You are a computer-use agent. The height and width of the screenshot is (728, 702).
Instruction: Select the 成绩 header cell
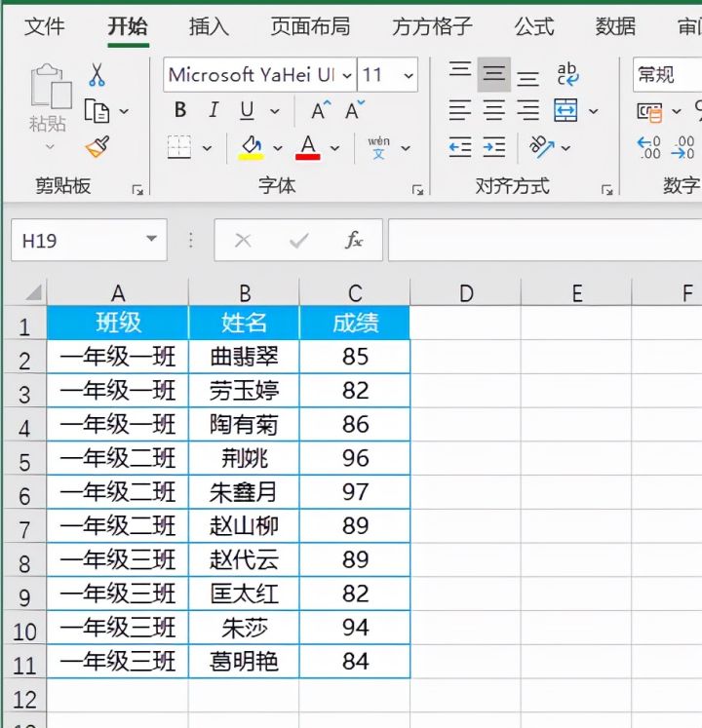point(355,323)
